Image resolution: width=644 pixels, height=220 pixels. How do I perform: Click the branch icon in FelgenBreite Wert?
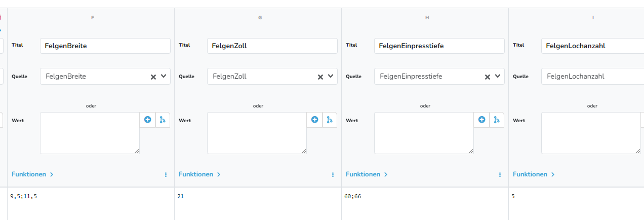click(163, 120)
